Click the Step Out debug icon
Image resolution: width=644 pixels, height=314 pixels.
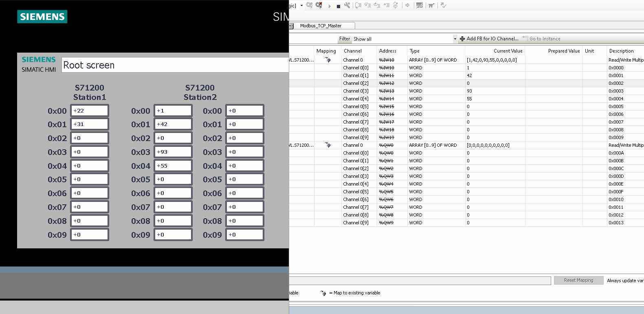coord(377,5)
